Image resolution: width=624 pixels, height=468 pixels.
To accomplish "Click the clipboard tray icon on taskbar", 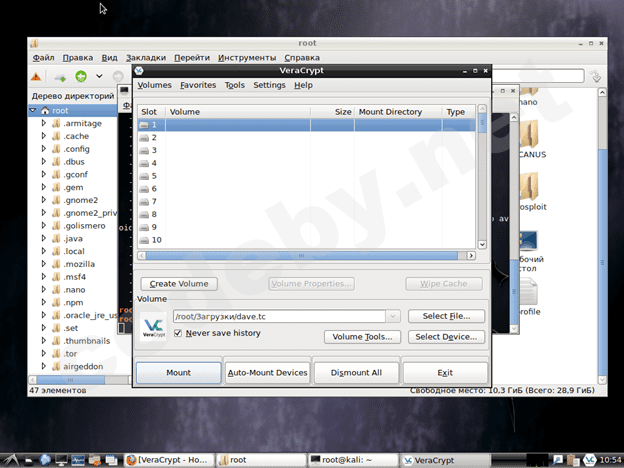I will point(573,460).
